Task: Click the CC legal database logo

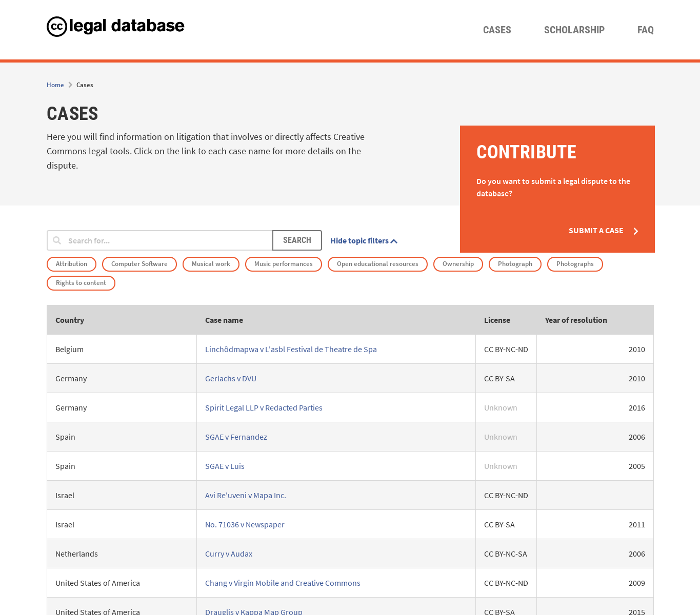Action: click(115, 26)
